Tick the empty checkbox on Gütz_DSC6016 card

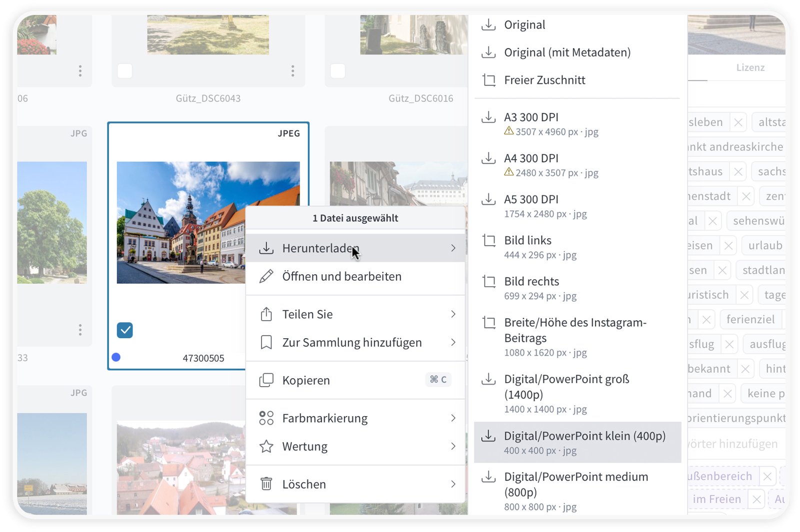338,71
